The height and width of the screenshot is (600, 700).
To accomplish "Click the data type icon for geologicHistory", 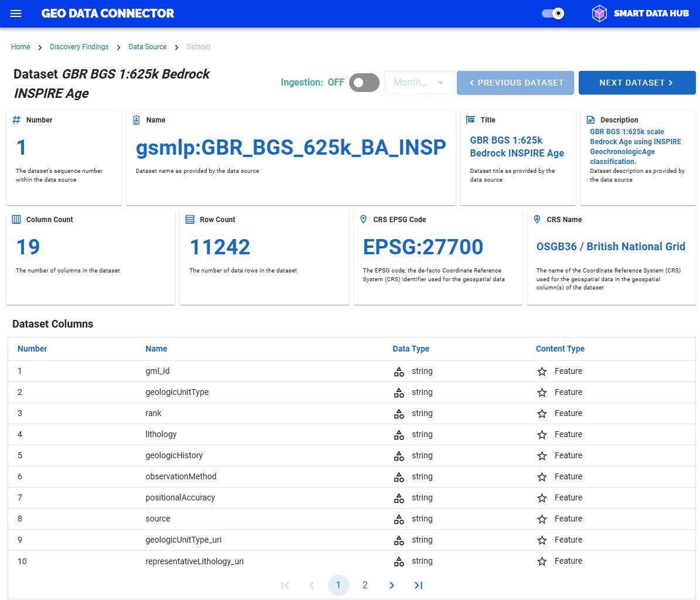I will click(x=399, y=456).
